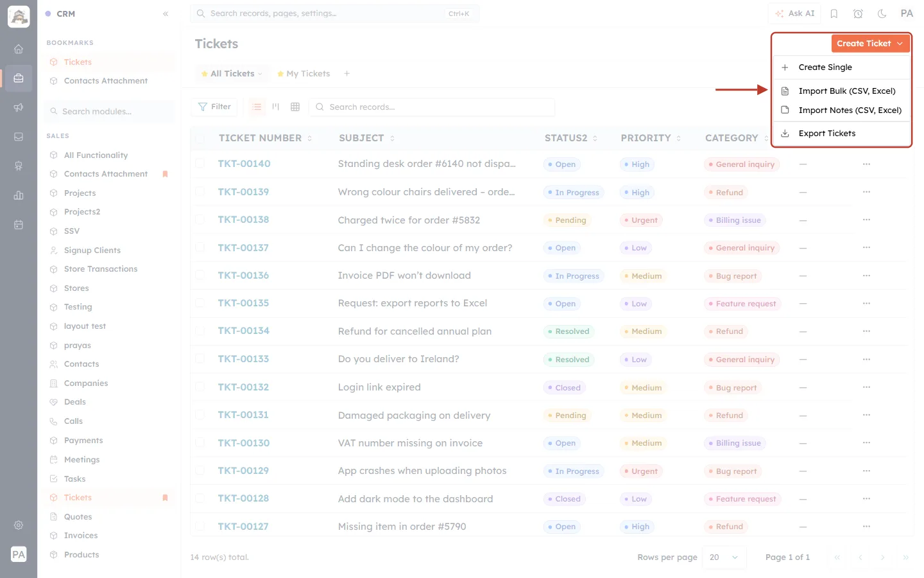
Task: Click the Search modules field in sidebar
Action: pyautogui.click(x=109, y=111)
